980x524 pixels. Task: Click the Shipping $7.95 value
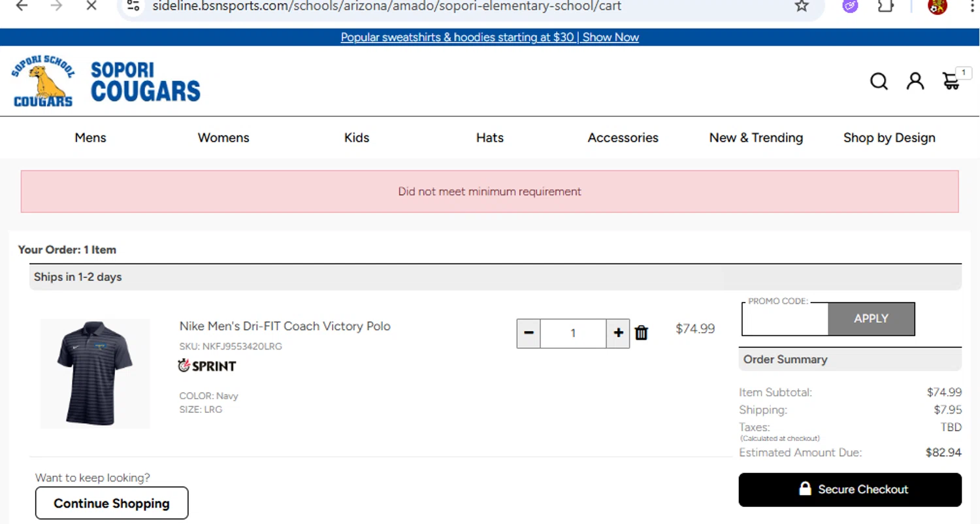[947, 410]
